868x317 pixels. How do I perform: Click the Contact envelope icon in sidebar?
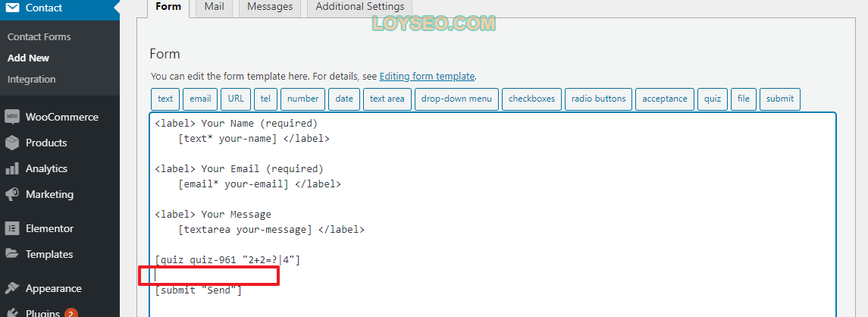[12, 8]
